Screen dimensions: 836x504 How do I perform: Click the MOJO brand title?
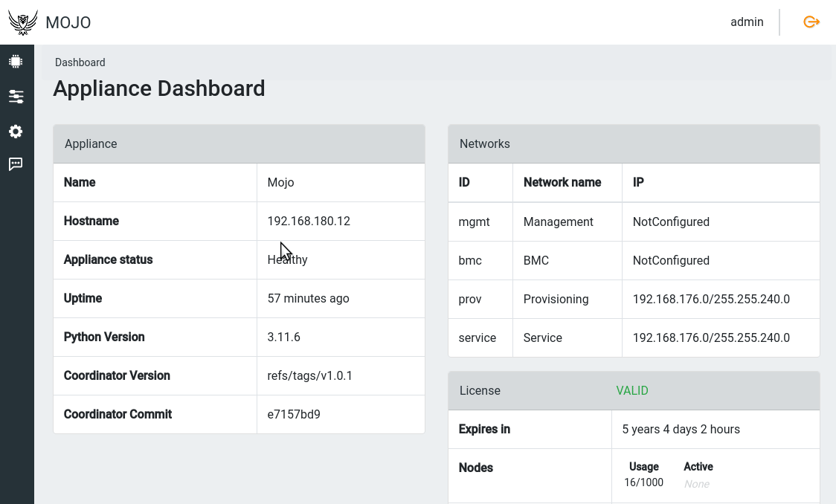[68, 23]
